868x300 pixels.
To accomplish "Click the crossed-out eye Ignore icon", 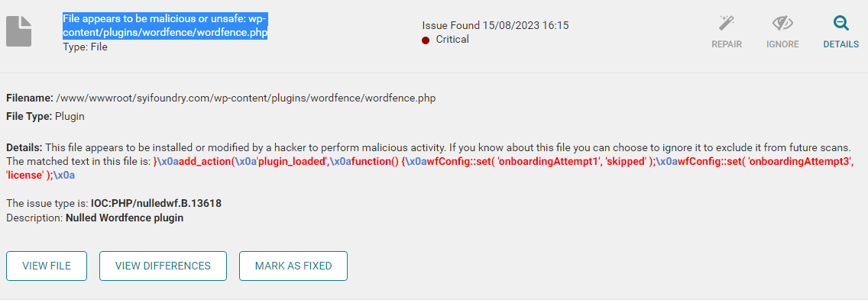I will pyautogui.click(x=782, y=23).
